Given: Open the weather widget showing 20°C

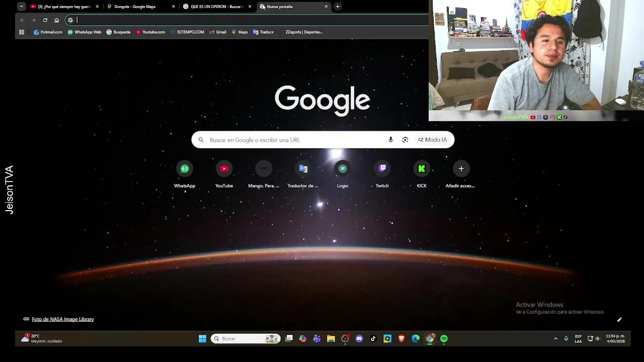Looking at the screenshot, I should pyautogui.click(x=42, y=338).
